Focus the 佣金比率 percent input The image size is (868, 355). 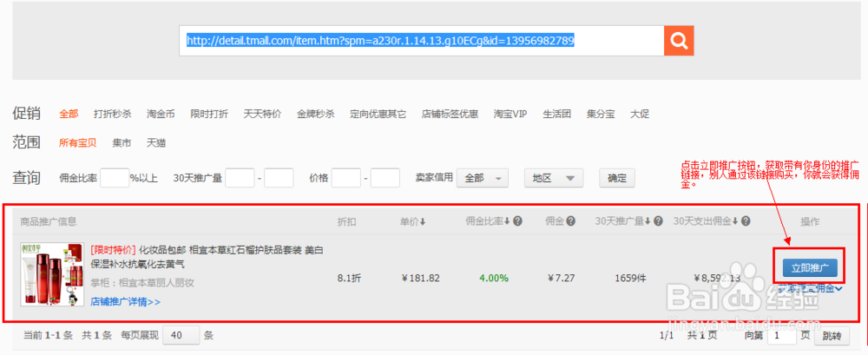[115, 178]
